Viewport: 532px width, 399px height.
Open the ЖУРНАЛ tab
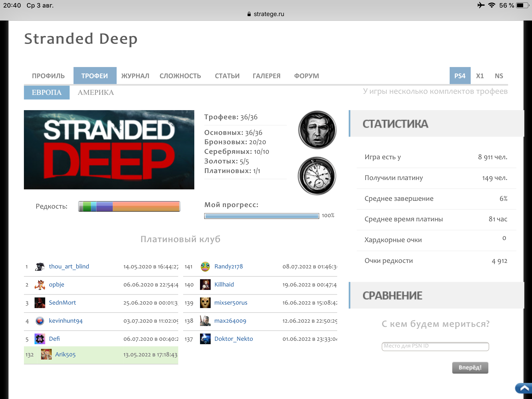pos(135,76)
